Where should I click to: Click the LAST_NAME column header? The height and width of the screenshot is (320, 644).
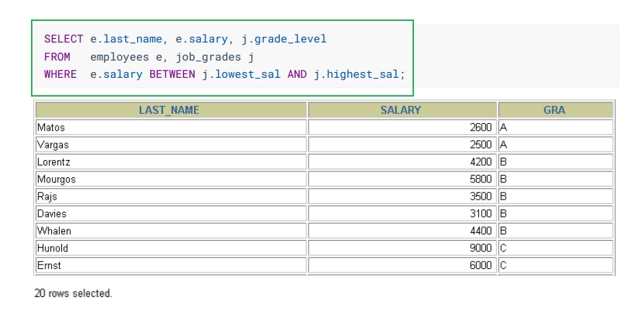171,110
